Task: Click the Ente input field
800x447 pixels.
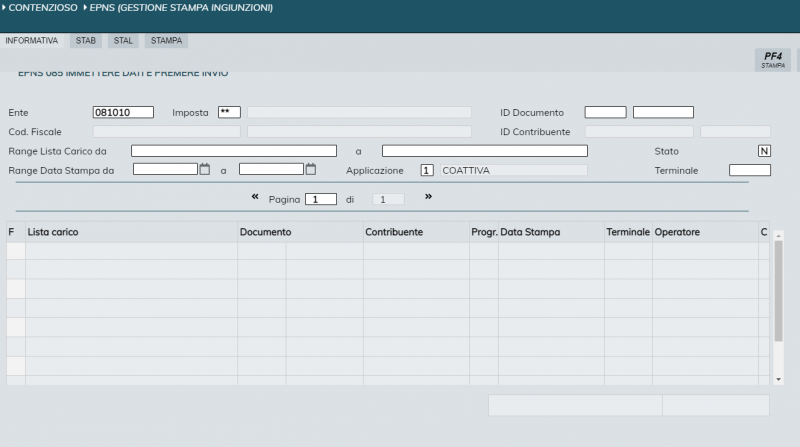Action: 123,112
